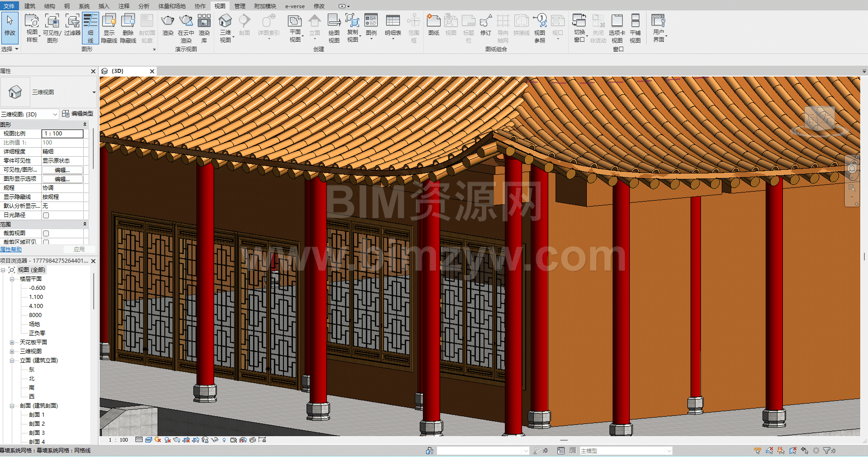Click 显示隐藏线 show hidden lines

click(109, 28)
